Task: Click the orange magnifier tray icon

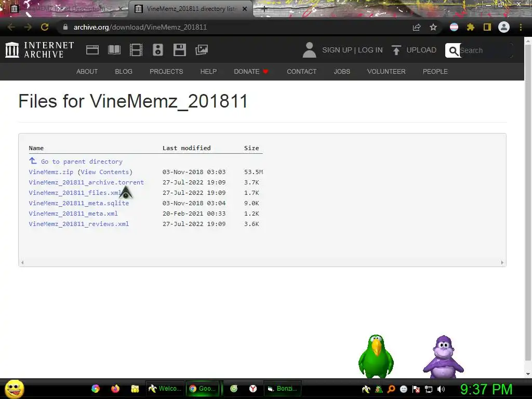Action: point(391,389)
